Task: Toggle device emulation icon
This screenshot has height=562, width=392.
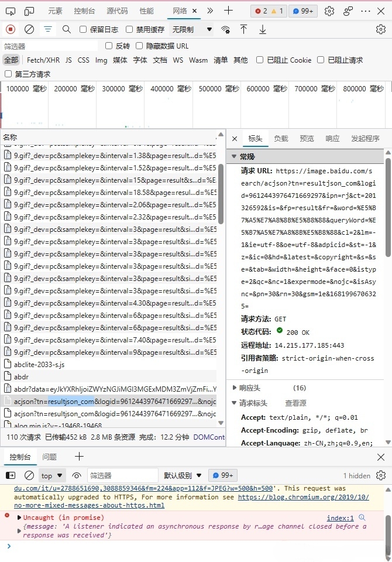Action: coord(29,11)
